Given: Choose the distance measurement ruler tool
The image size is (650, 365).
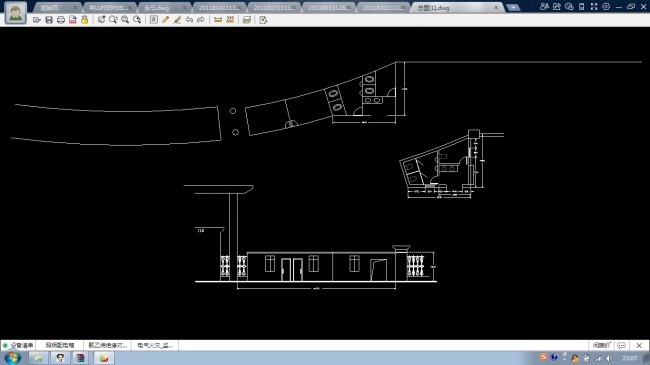Looking at the screenshot, I should pos(218,20).
